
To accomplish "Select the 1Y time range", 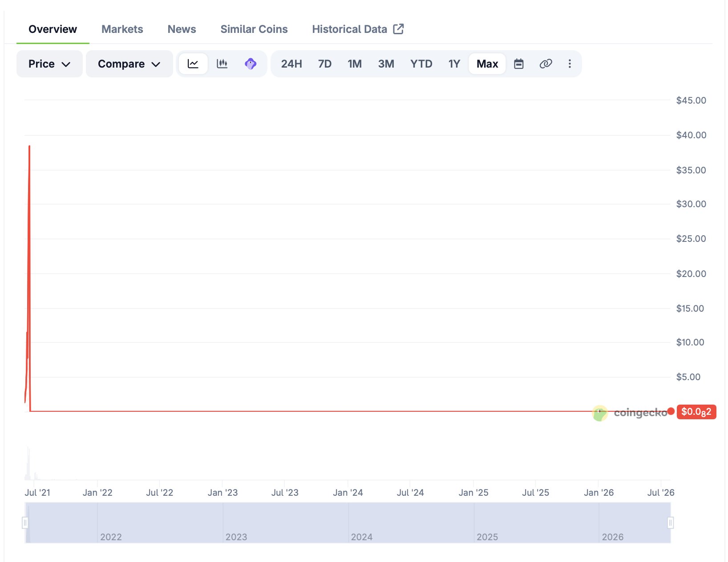I will pyautogui.click(x=454, y=64).
